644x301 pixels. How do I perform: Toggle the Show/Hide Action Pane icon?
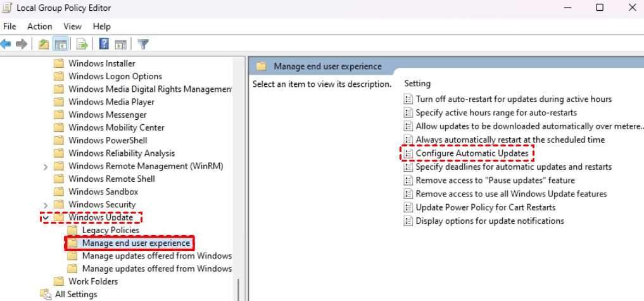coord(120,44)
